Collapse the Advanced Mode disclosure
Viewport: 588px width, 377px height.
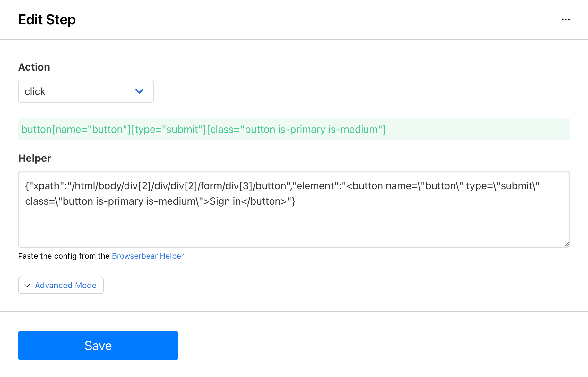(60, 285)
